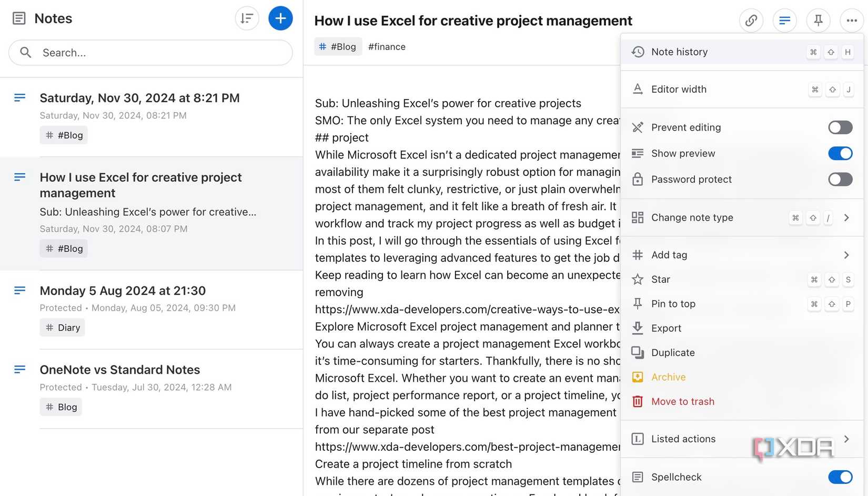Click the note title in editor header

coord(473,21)
